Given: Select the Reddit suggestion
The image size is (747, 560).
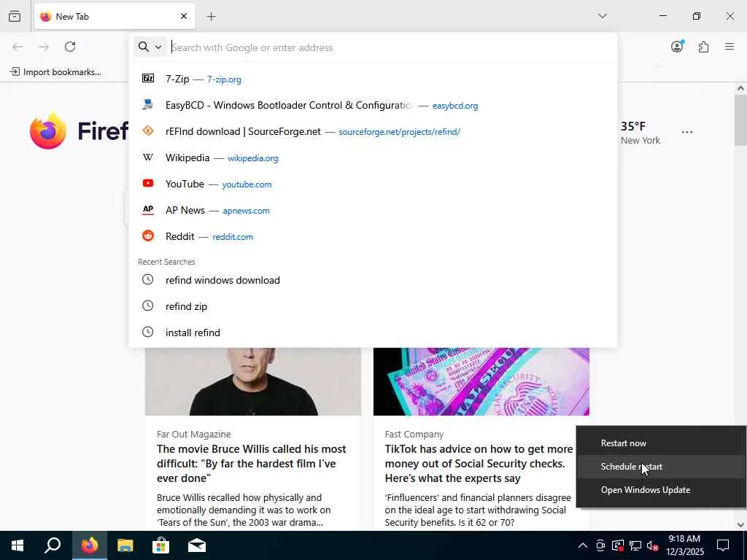Looking at the screenshot, I should (x=373, y=236).
